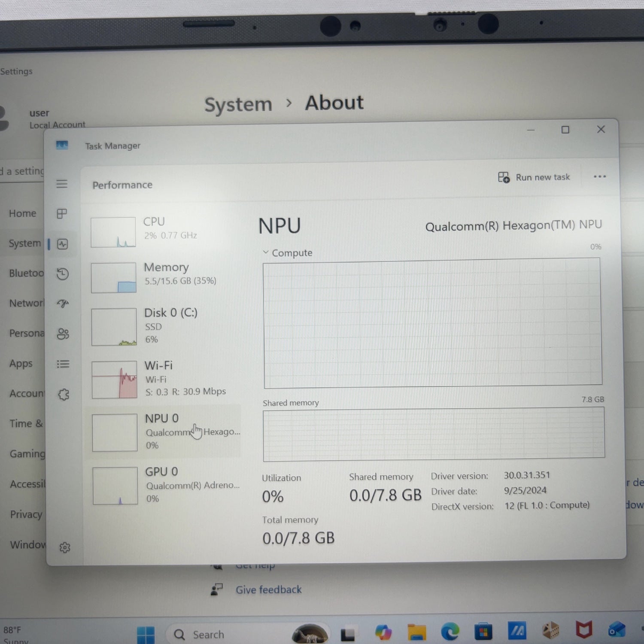The height and width of the screenshot is (644, 644).
Task: Open Accounts in Settings sidebar
Action: [x=27, y=393]
